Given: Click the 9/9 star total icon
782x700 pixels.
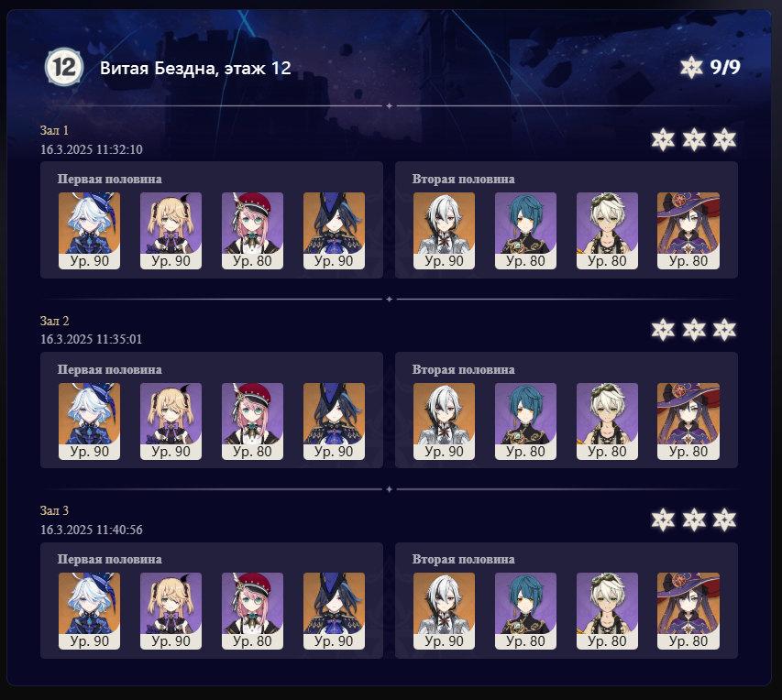Looking at the screenshot, I should (x=691, y=67).
